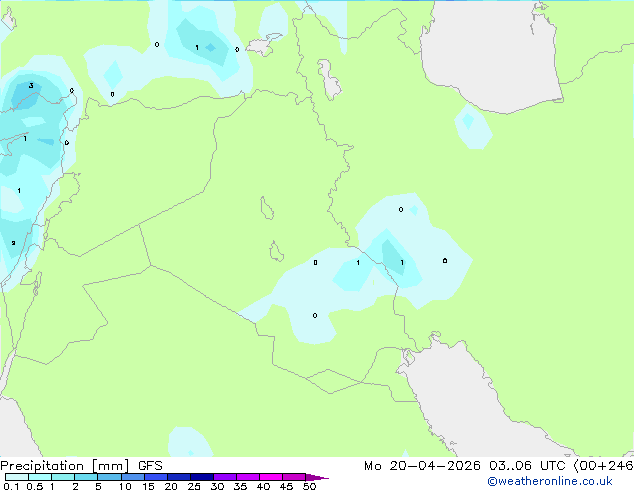Screen dimensions: 634x490
Task: Click the '0.1' legend scale label
Action: 11,486
